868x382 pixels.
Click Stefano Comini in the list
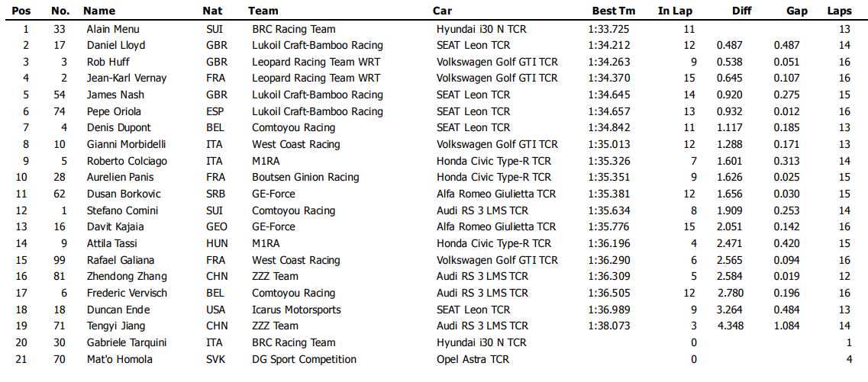122,210
